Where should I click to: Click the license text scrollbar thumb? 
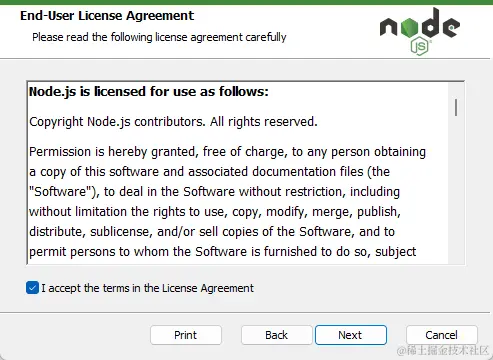[456, 107]
